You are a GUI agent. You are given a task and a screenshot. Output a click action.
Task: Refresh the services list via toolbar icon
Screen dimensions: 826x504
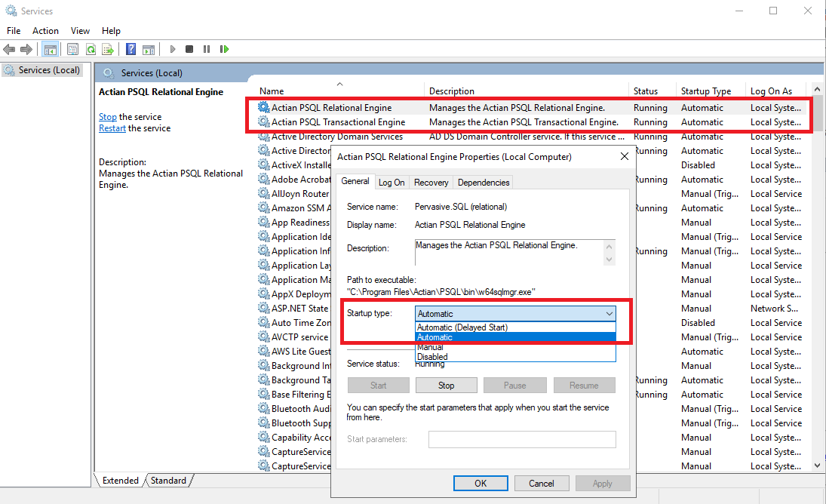[91, 50]
